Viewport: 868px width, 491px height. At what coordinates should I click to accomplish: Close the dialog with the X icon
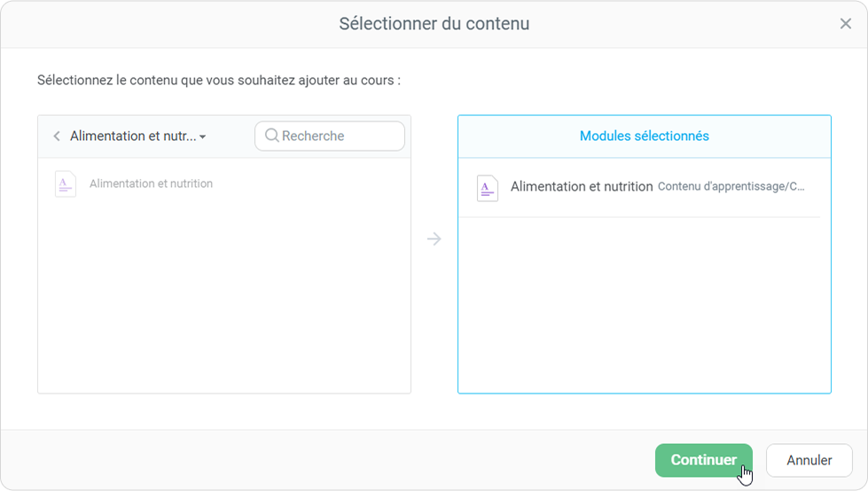point(846,24)
